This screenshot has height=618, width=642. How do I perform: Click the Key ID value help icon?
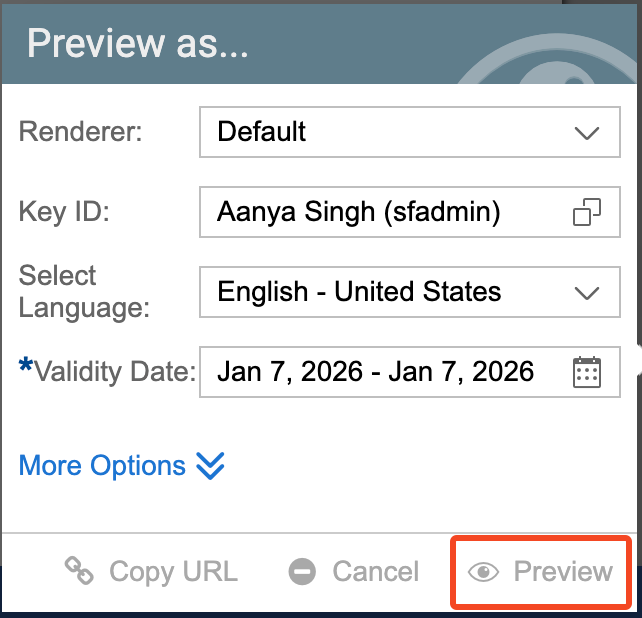pos(587,212)
